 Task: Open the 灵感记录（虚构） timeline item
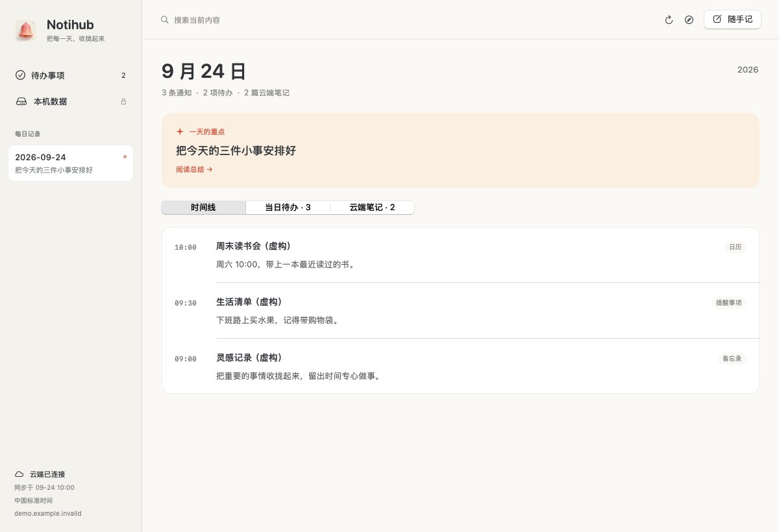click(460, 366)
